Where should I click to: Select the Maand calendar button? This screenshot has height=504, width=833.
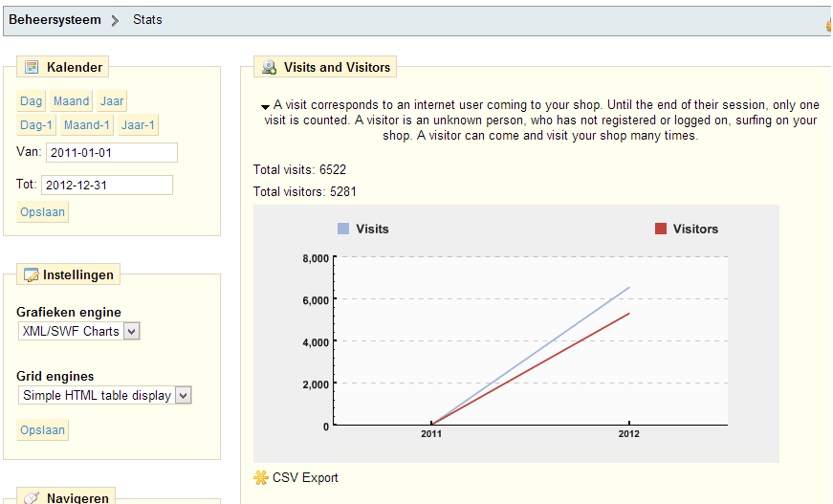click(x=71, y=101)
